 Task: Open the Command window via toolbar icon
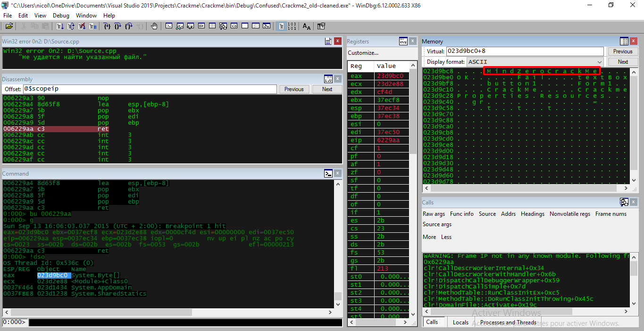click(x=169, y=26)
